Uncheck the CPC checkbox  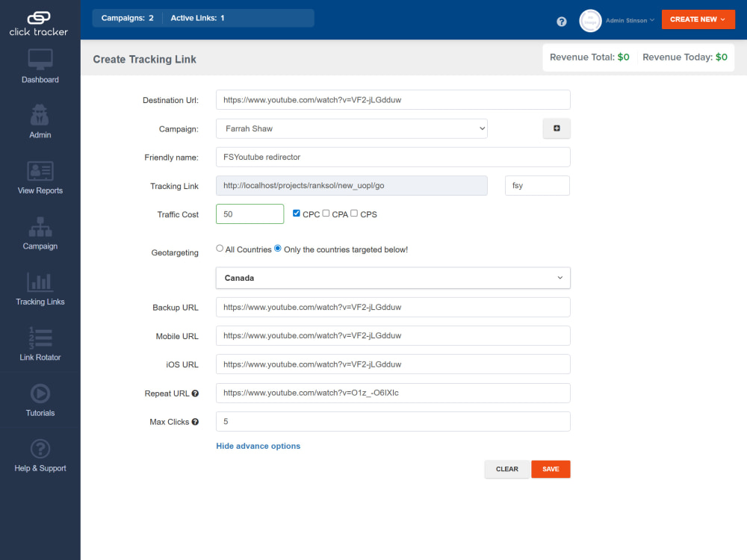(297, 214)
